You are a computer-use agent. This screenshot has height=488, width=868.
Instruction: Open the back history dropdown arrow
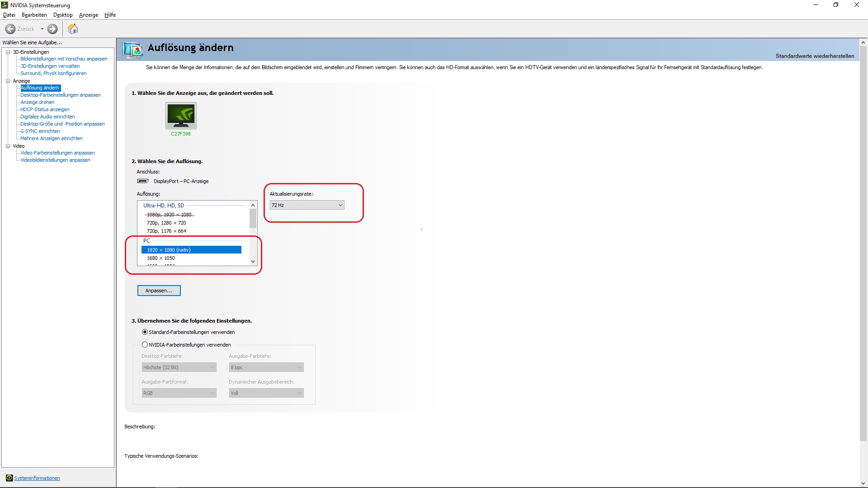[x=42, y=29]
